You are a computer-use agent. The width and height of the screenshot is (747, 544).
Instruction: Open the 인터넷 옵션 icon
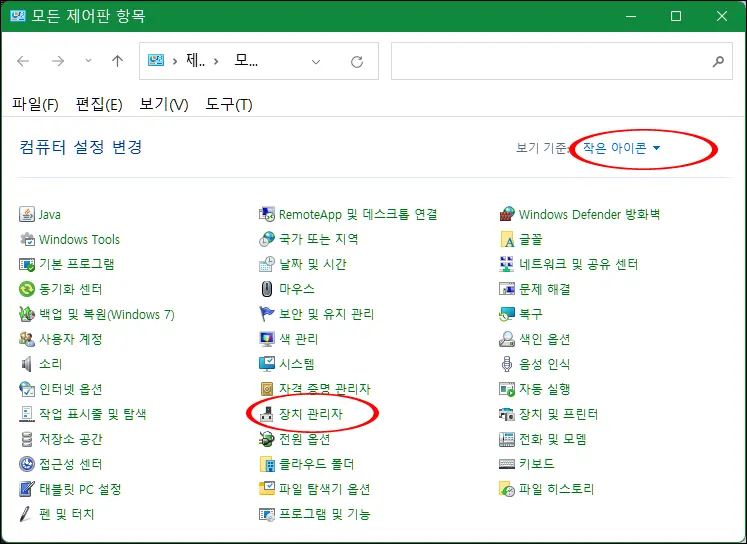(27, 389)
